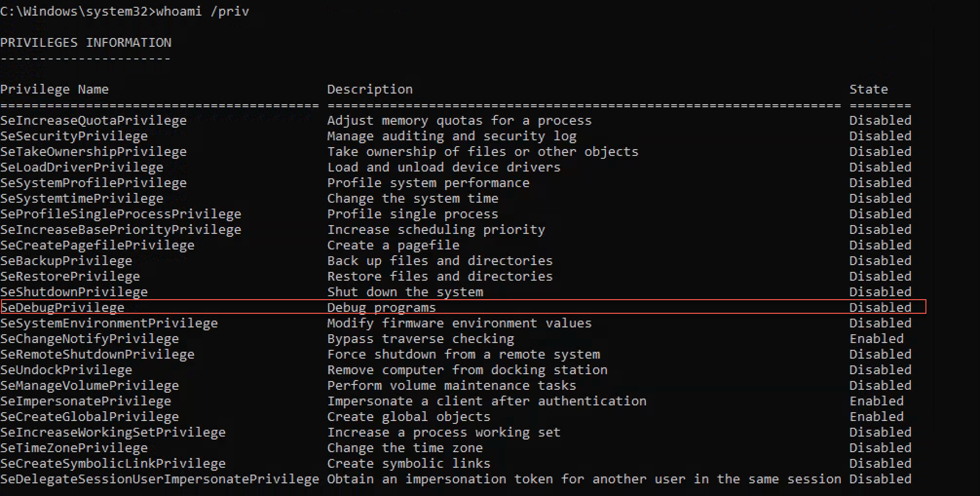Click the PRIVILEGES INFORMATION heading
This screenshot has height=496, width=980.
(86, 43)
